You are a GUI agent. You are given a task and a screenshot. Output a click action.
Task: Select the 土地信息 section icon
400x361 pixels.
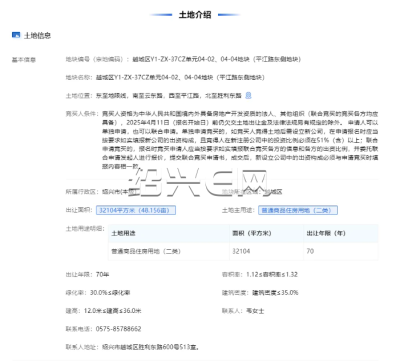16,35
